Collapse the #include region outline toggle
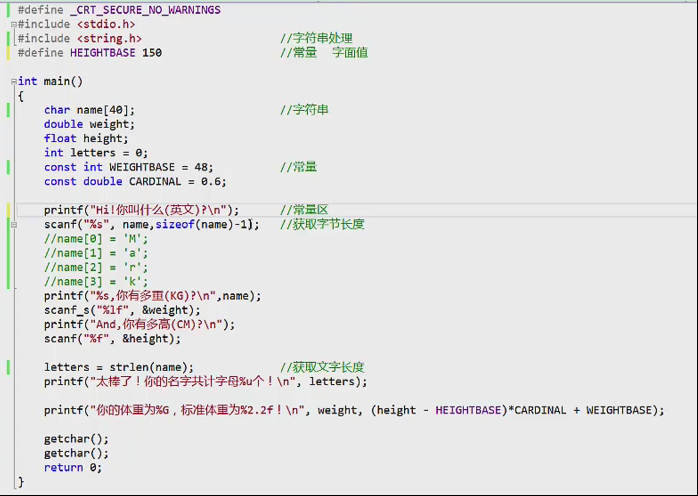This screenshot has height=496, width=698. [13, 25]
